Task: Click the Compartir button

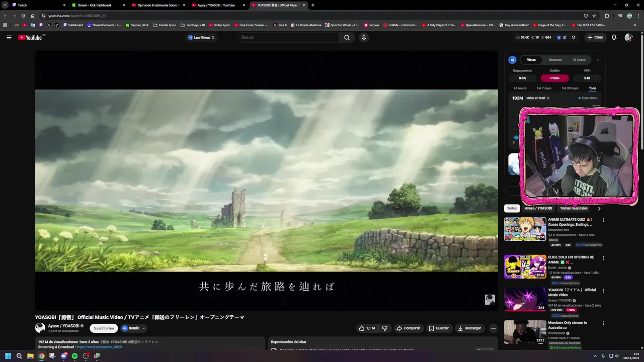Action: 408,328
